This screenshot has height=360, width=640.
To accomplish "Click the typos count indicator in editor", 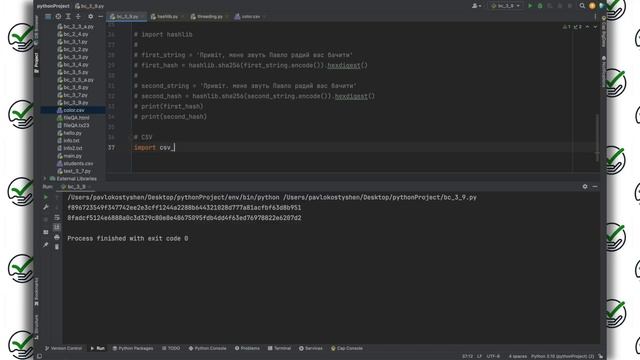I will coord(577,27).
